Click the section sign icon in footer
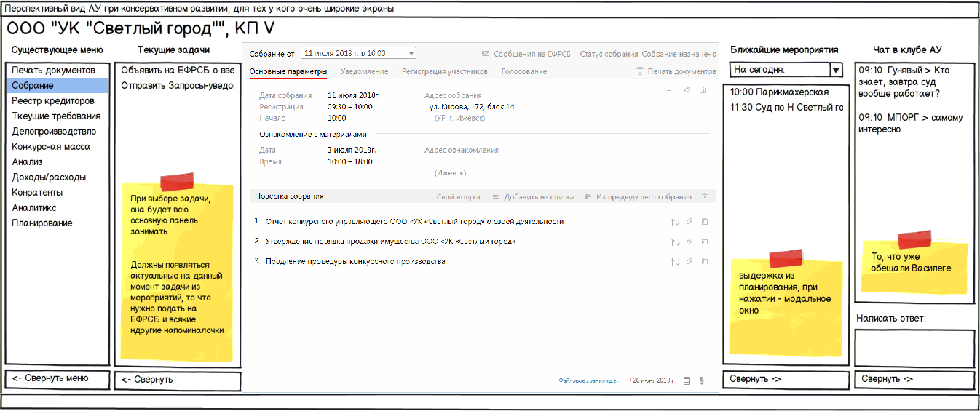Image resolution: width=980 pixels, height=411 pixels. [x=701, y=380]
